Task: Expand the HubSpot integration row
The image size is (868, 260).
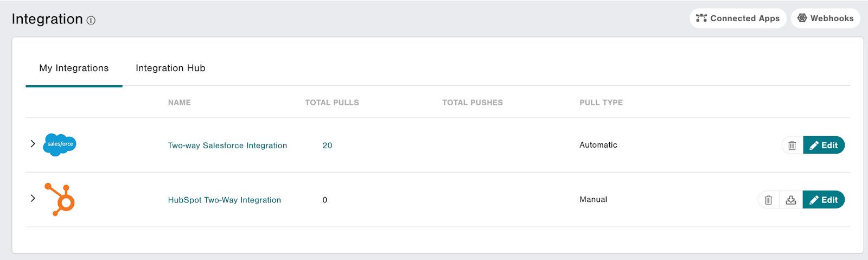Action: pos(33,198)
